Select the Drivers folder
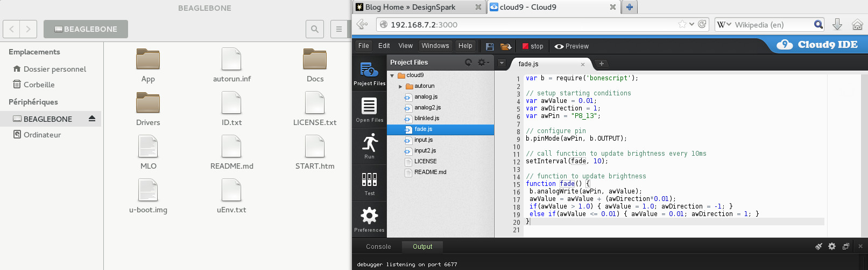This screenshot has height=270, width=868. (x=148, y=109)
